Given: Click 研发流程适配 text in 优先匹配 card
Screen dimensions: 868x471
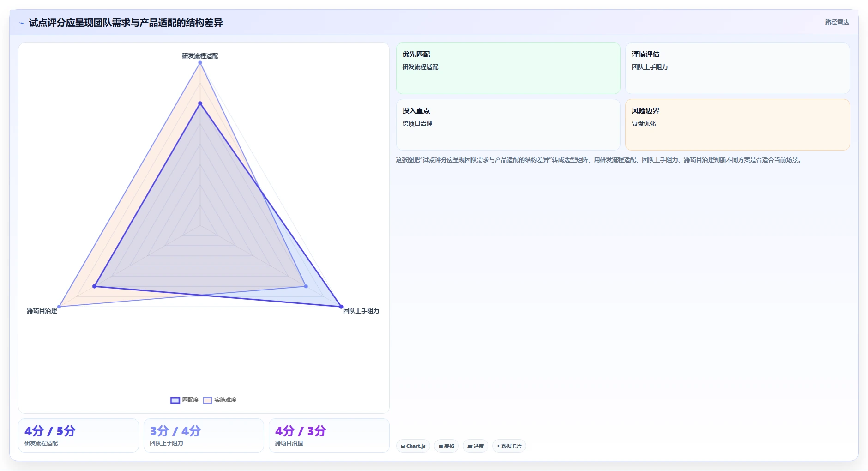Looking at the screenshot, I should [420, 67].
